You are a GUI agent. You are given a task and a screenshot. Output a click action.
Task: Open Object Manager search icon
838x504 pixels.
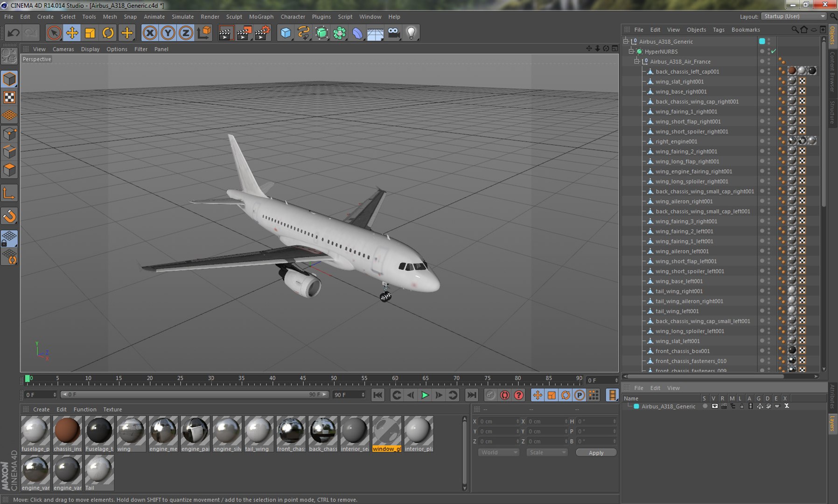[x=795, y=29]
